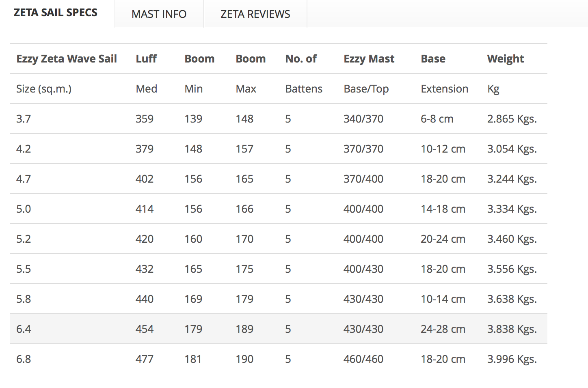Click the 'Kg' subheader cell
Screen dimensions: 588x388
(493, 89)
